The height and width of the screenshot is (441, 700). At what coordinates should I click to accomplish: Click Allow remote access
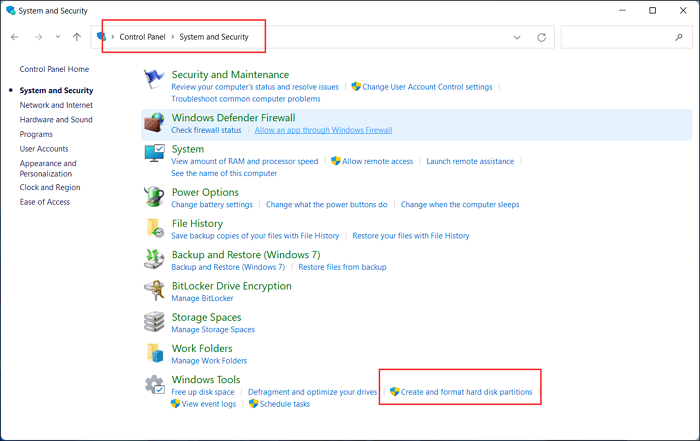378,162
